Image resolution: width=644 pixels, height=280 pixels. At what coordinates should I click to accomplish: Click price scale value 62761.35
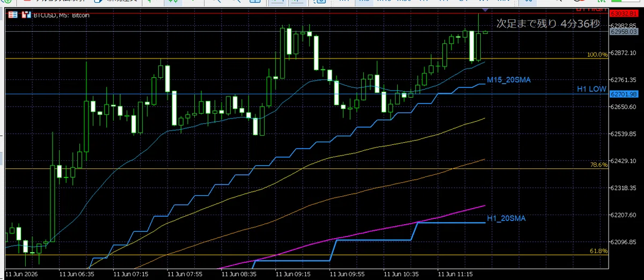coord(624,79)
